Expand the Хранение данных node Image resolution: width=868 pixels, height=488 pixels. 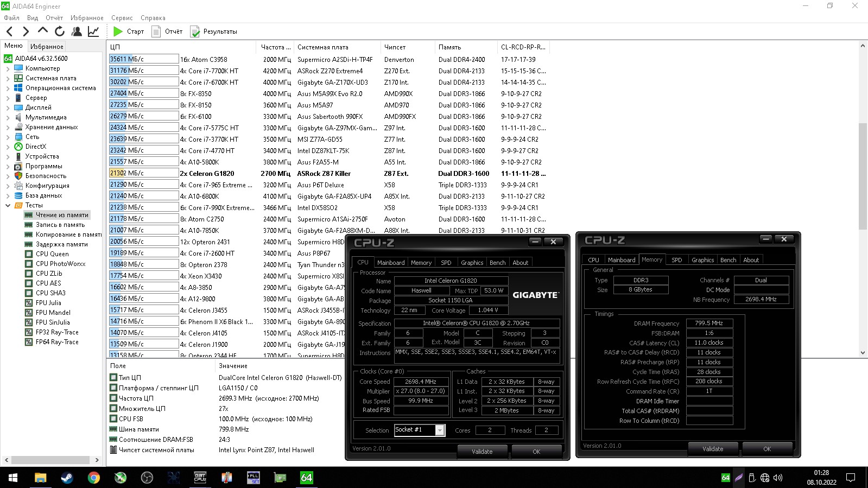pos(8,128)
